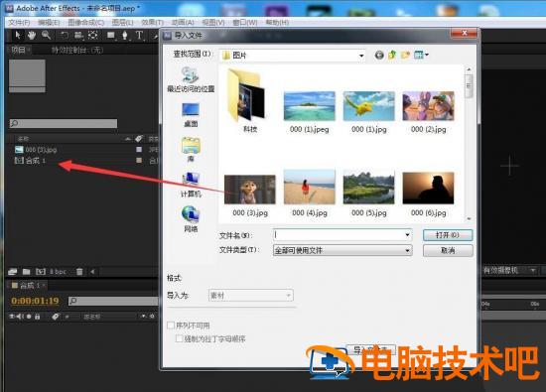Open Libraries location in dialog sidebar
Screen dimensions: 546x392
(191, 149)
